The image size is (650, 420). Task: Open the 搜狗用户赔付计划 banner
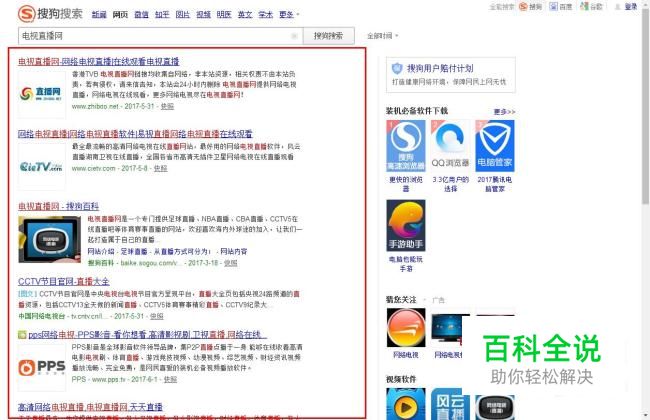(451, 75)
